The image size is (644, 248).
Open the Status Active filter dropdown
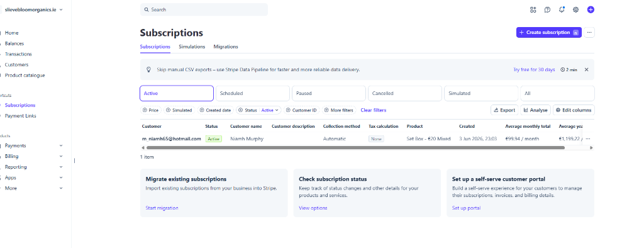coord(270,110)
